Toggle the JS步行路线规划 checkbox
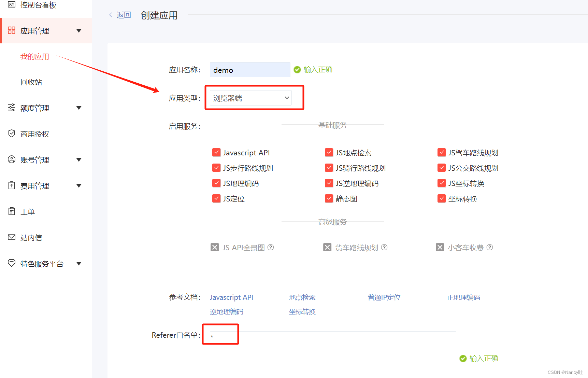The image size is (588, 378). click(216, 168)
